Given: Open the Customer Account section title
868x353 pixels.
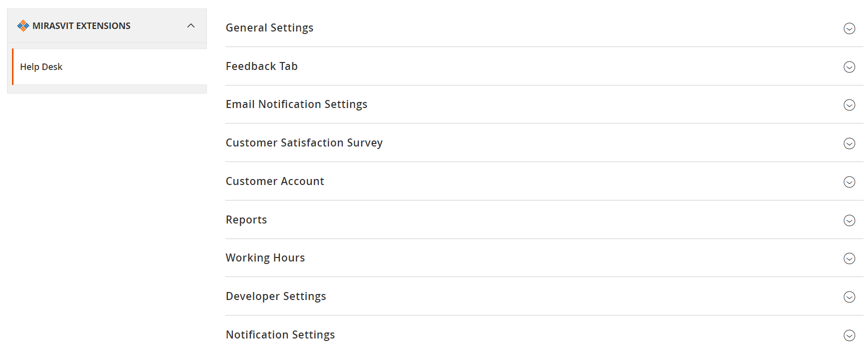Looking at the screenshot, I should point(275,181).
